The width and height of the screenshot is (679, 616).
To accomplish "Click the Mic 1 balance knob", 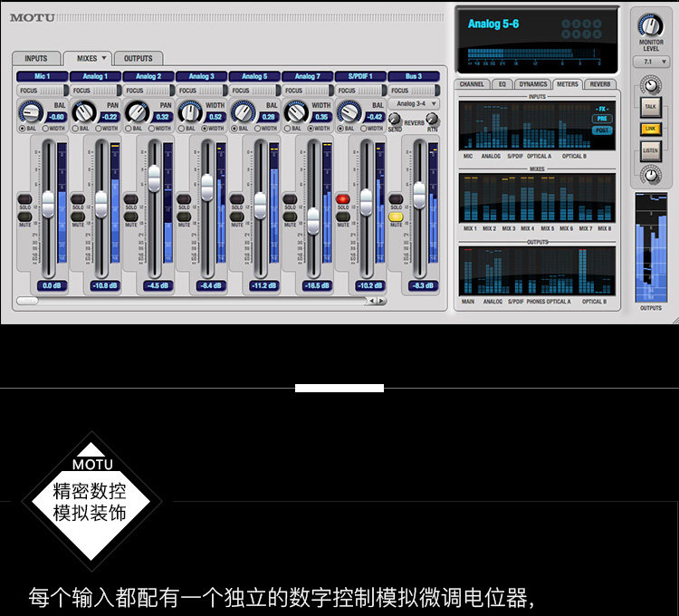I will pyautogui.click(x=31, y=112).
